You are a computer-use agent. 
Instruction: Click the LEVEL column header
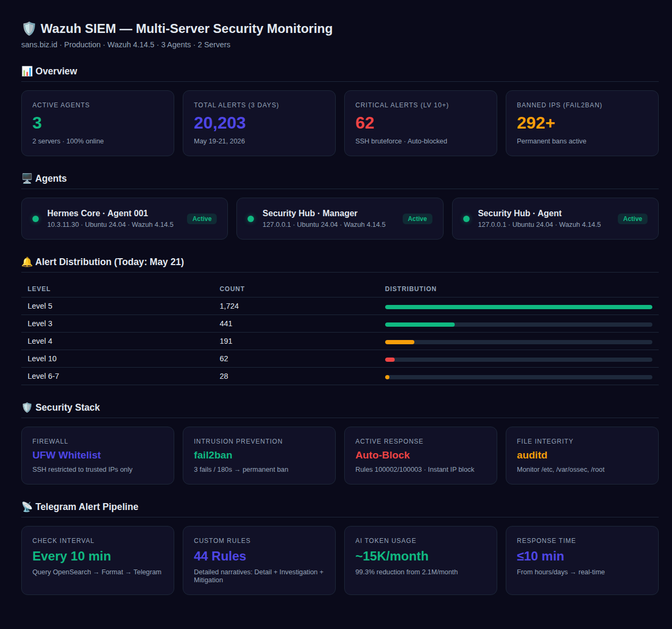tap(39, 289)
